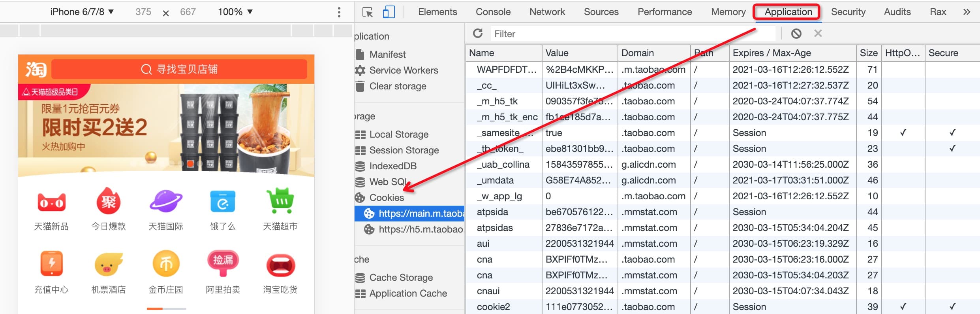Tap the 饿了么 icon
Viewport: 980px width, 314px height.
pyautogui.click(x=223, y=202)
